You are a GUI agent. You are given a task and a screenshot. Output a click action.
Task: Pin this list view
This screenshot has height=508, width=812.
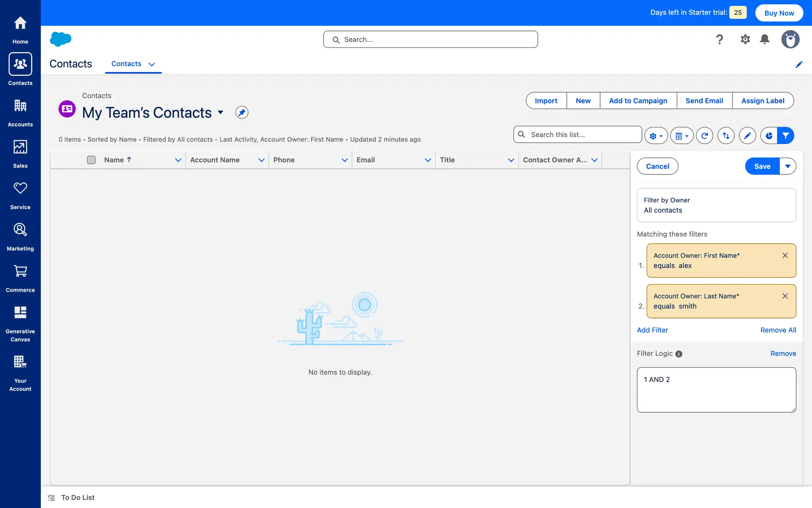pyautogui.click(x=241, y=113)
